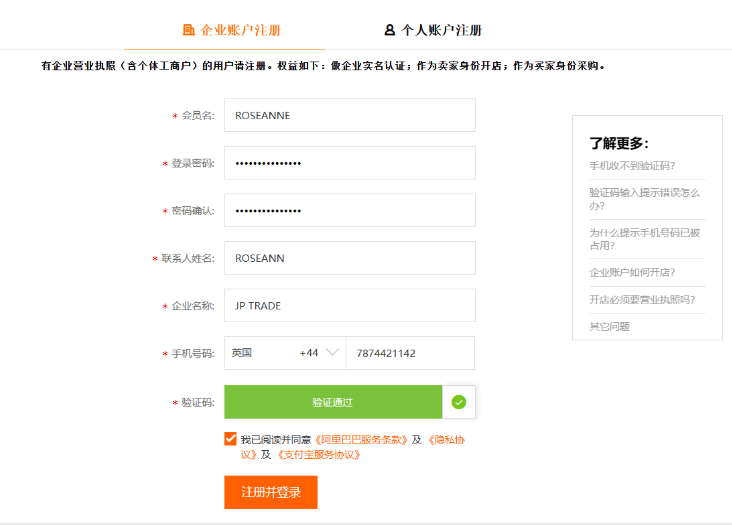
Task: Focus the 密码确认 password field
Action: [x=350, y=210]
